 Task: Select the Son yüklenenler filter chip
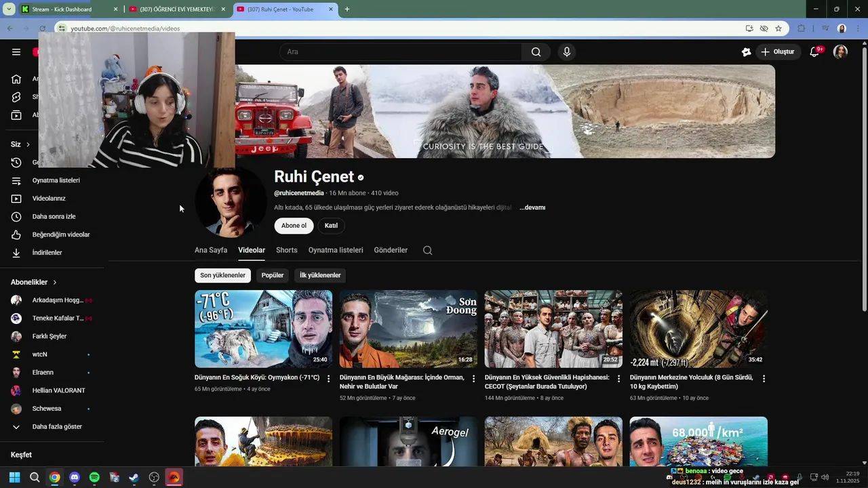[x=222, y=275]
